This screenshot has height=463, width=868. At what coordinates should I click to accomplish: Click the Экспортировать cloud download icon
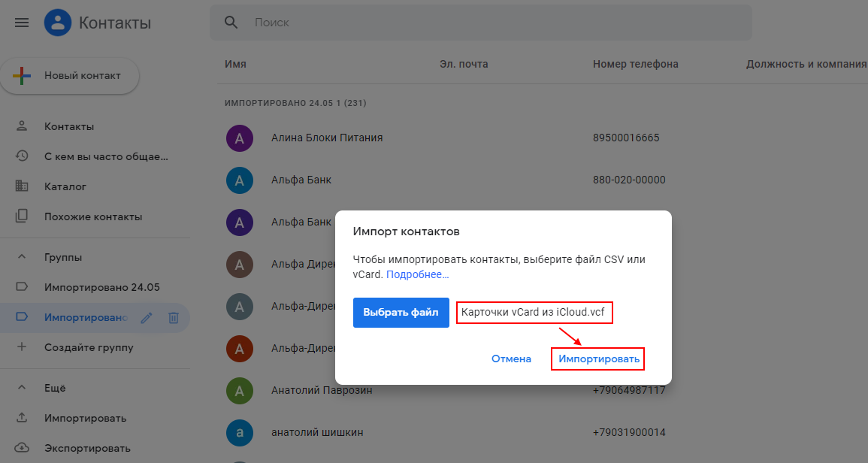coord(22,448)
